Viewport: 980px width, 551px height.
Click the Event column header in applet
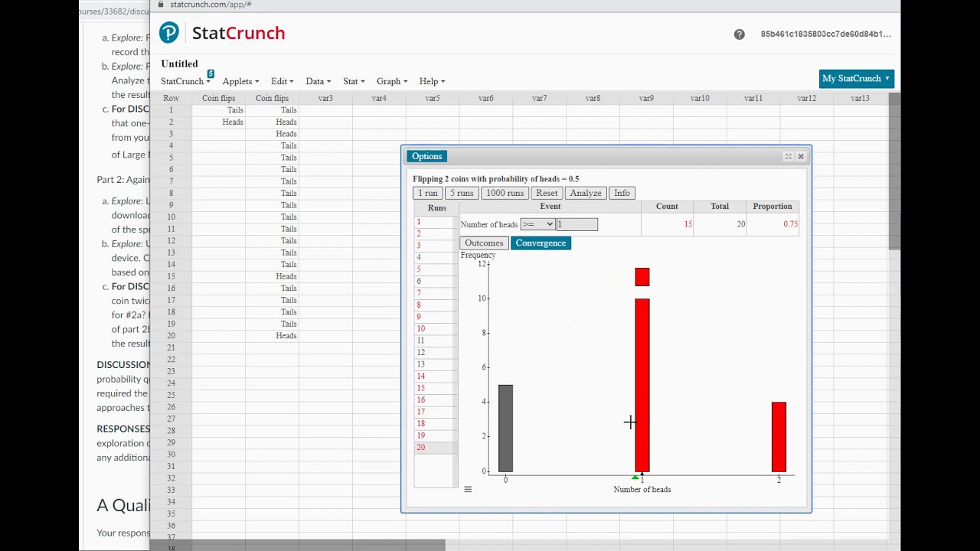(x=550, y=207)
